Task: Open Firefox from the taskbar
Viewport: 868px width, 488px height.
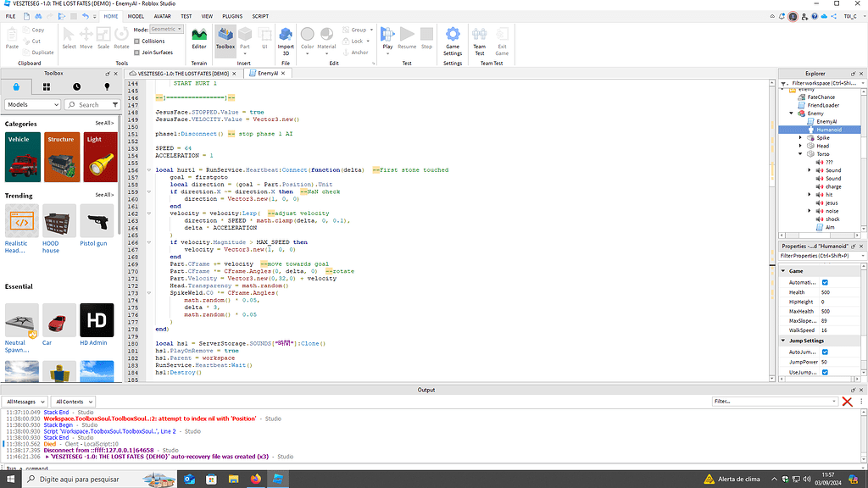Action: point(256,480)
